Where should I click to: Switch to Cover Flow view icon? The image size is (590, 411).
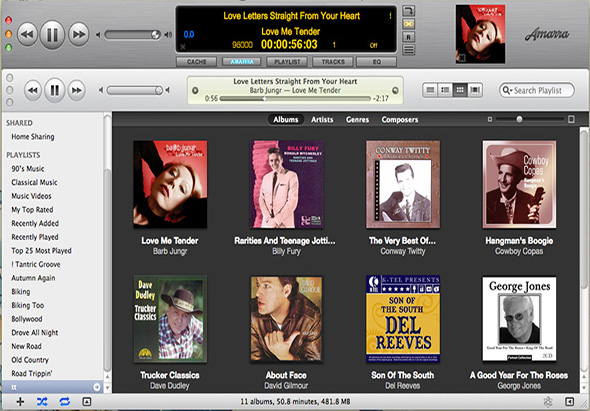pyautogui.click(x=475, y=90)
